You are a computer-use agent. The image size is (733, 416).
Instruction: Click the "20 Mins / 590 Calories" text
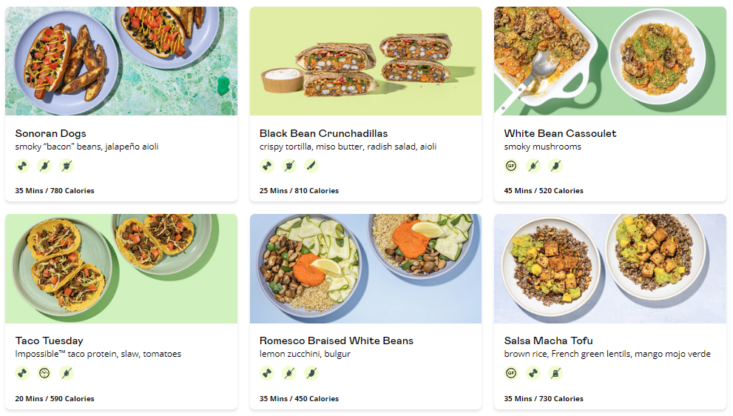click(x=55, y=397)
